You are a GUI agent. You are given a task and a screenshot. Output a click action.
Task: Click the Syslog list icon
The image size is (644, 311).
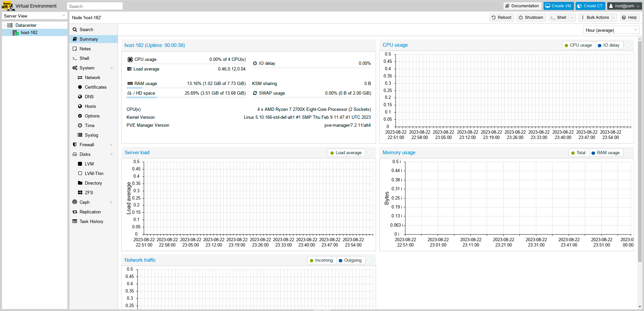[x=80, y=135]
